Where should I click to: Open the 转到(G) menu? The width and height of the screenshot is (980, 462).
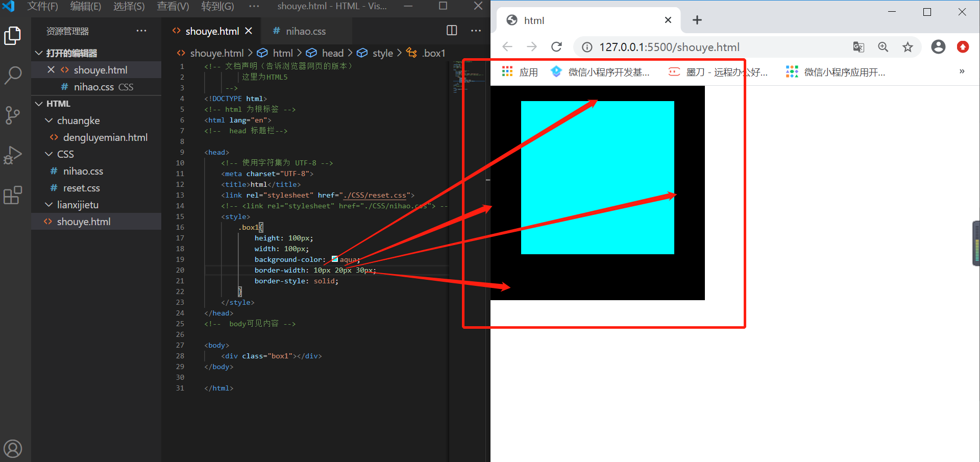(218, 6)
